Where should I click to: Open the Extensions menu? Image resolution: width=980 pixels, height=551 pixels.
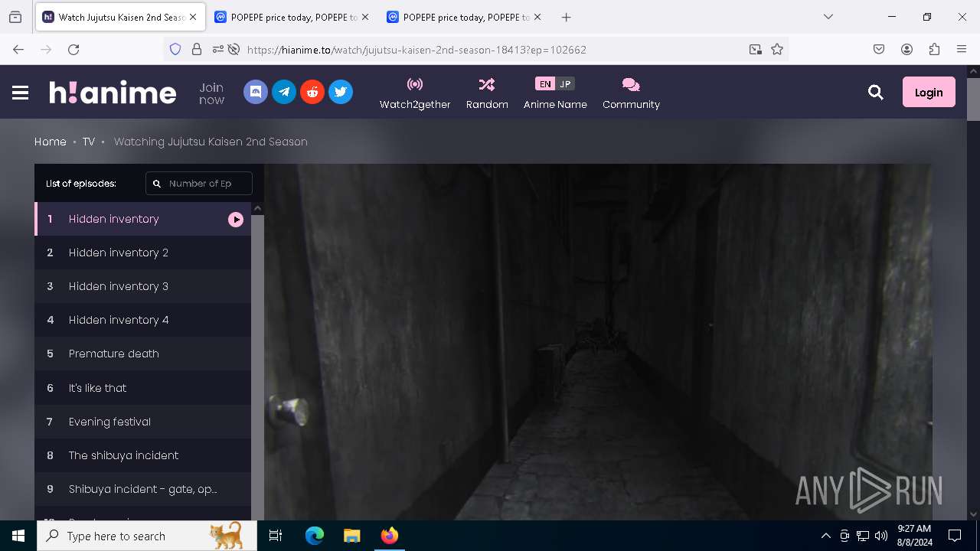934,49
